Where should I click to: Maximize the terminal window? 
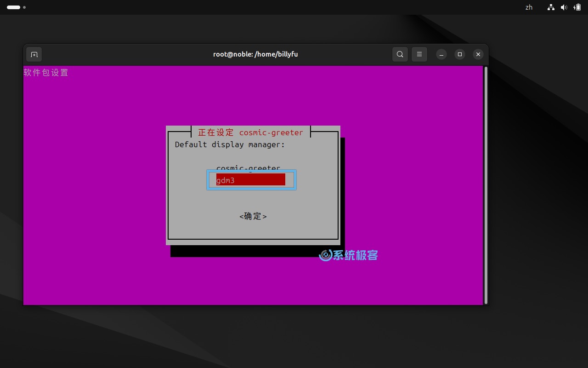(x=459, y=54)
